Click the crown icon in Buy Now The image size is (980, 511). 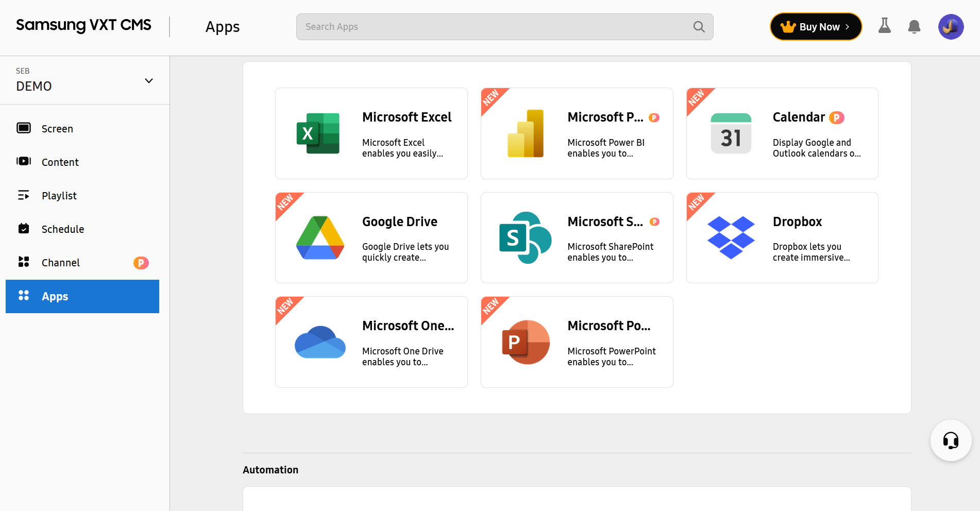pyautogui.click(x=788, y=27)
